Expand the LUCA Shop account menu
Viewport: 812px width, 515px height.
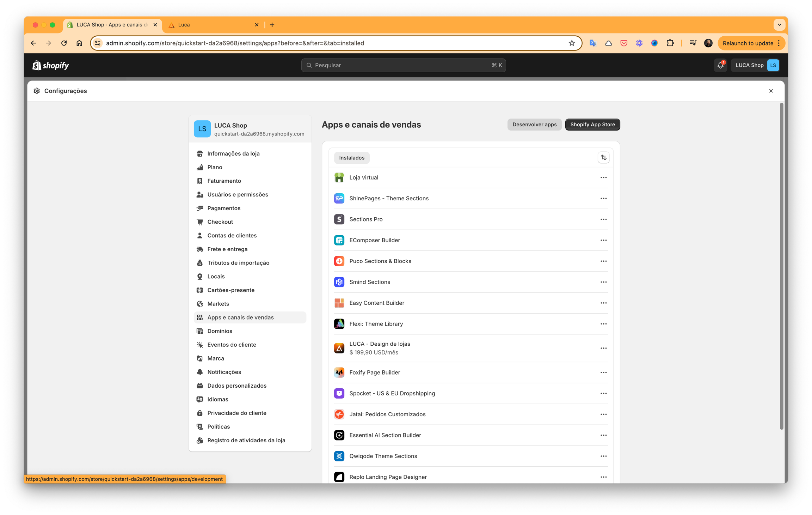755,65
